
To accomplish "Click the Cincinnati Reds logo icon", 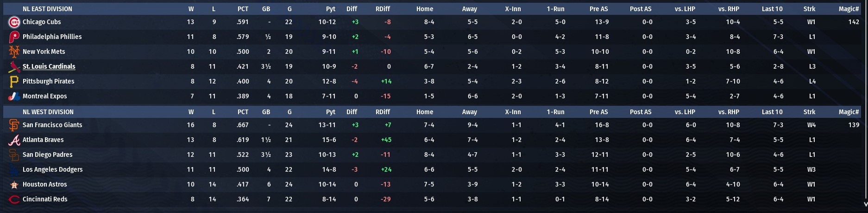I will 14,200.
